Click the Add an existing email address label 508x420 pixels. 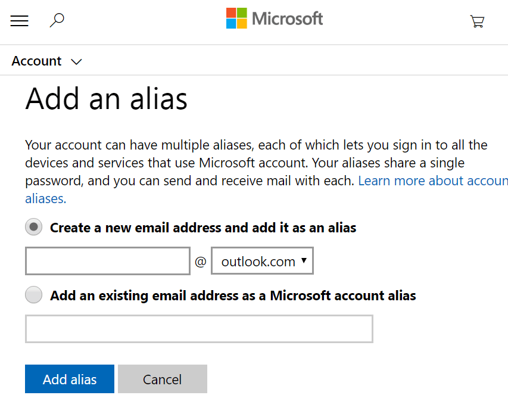233,295
